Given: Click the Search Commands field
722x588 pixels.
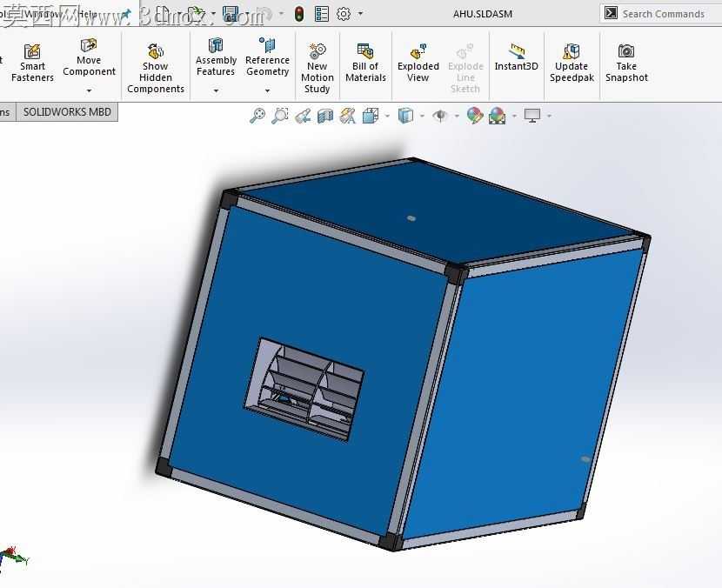Looking at the screenshot, I should tap(661, 14).
